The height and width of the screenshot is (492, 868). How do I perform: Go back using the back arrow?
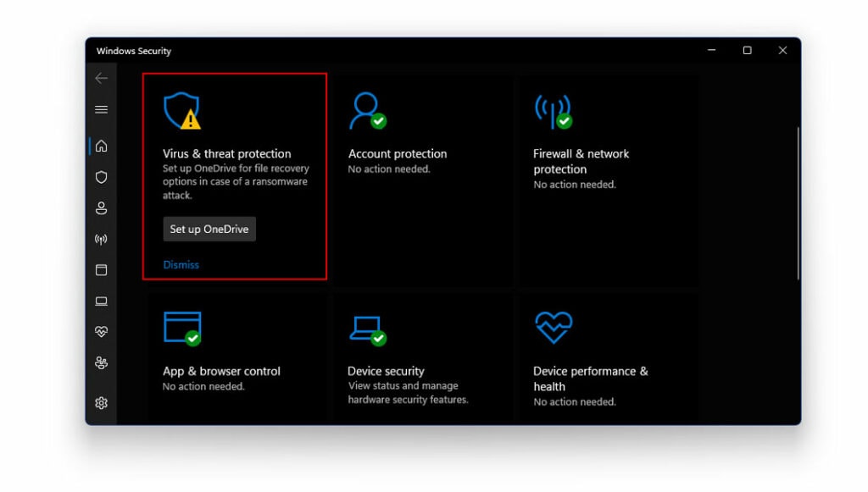102,79
